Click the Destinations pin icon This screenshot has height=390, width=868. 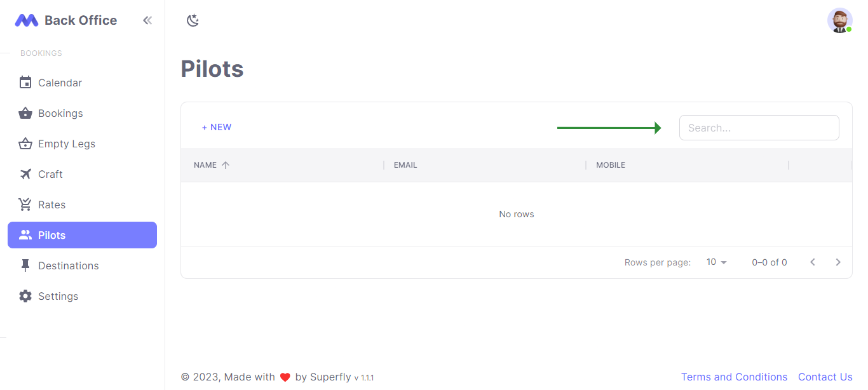click(x=25, y=266)
